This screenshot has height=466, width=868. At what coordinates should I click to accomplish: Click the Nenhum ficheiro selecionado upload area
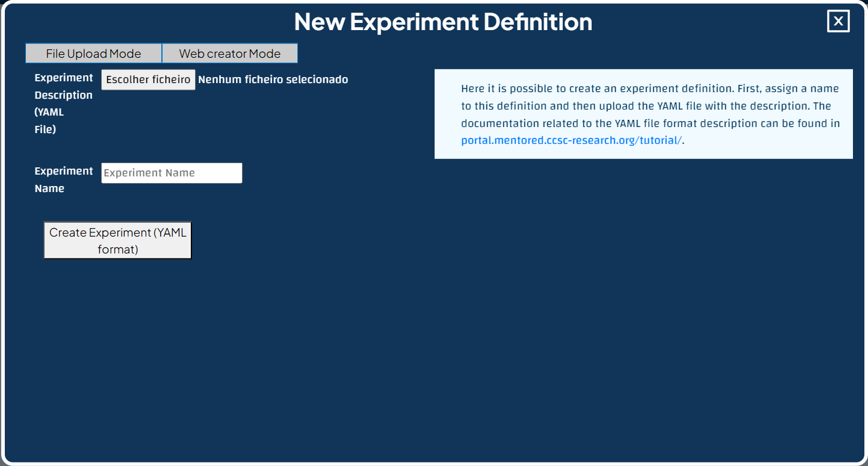(x=273, y=79)
